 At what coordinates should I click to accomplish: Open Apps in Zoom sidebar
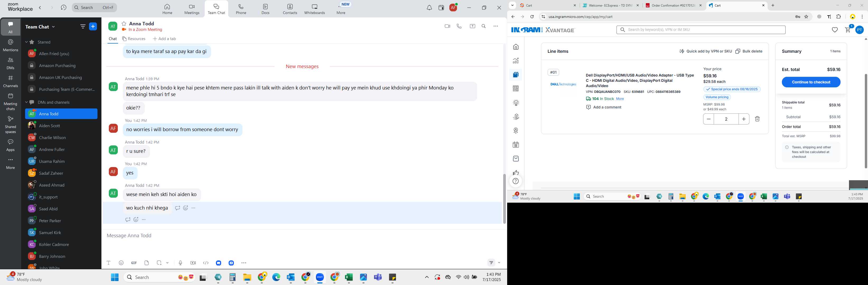pyautogui.click(x=11, y=145)
